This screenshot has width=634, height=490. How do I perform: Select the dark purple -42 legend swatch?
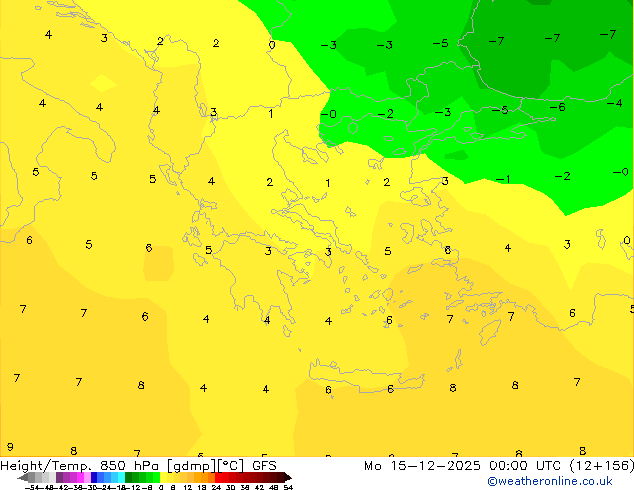click(59, 477)
